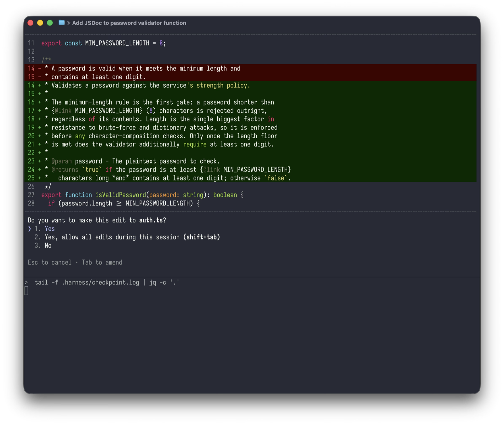Click line 19 'resistance to brute-force'
Image resolution: width=504 pixels, height=425 pixels.
(250, 128)
